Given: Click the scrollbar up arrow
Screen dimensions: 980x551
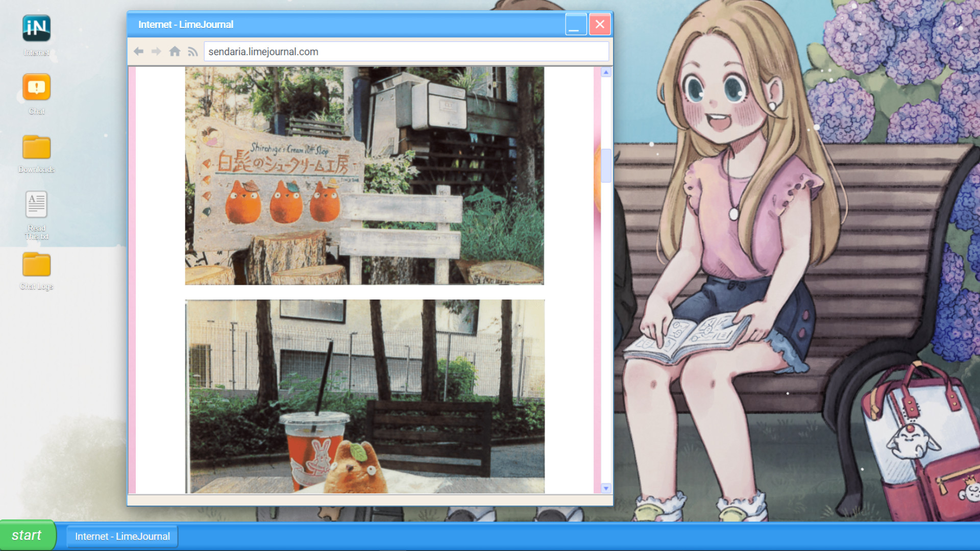Looking at the screenshot, I should click(606, 72).
